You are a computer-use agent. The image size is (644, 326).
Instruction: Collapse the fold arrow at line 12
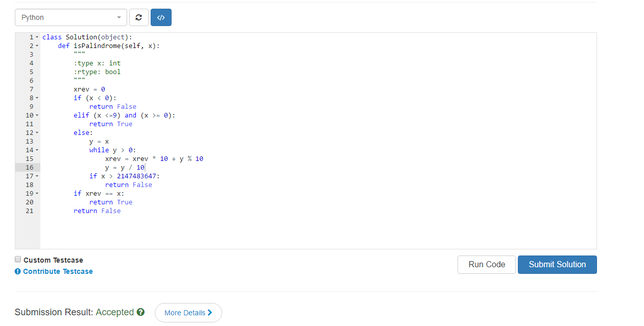coord(37,133)
